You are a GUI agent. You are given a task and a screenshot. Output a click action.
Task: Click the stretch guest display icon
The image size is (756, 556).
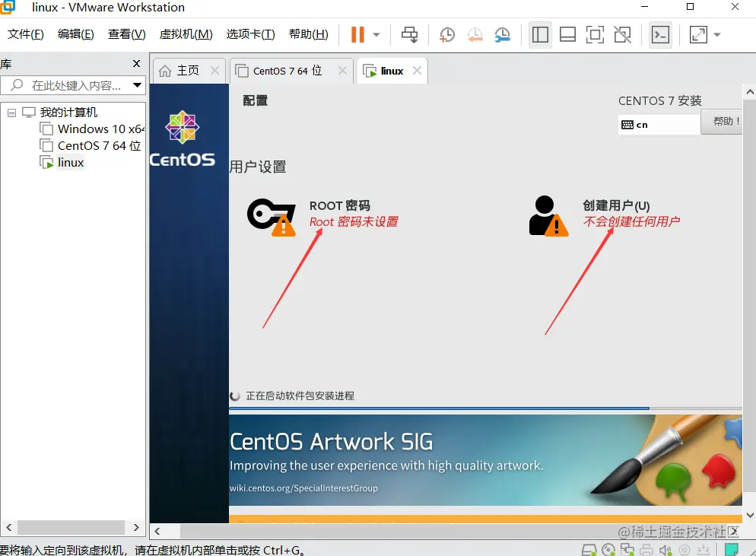pos(698,35)
